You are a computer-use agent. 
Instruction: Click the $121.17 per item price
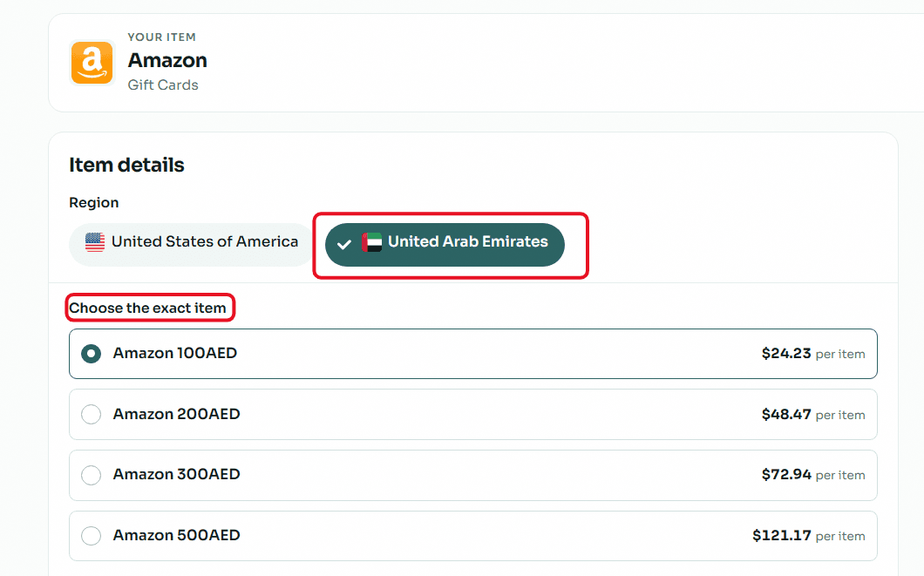809,535
